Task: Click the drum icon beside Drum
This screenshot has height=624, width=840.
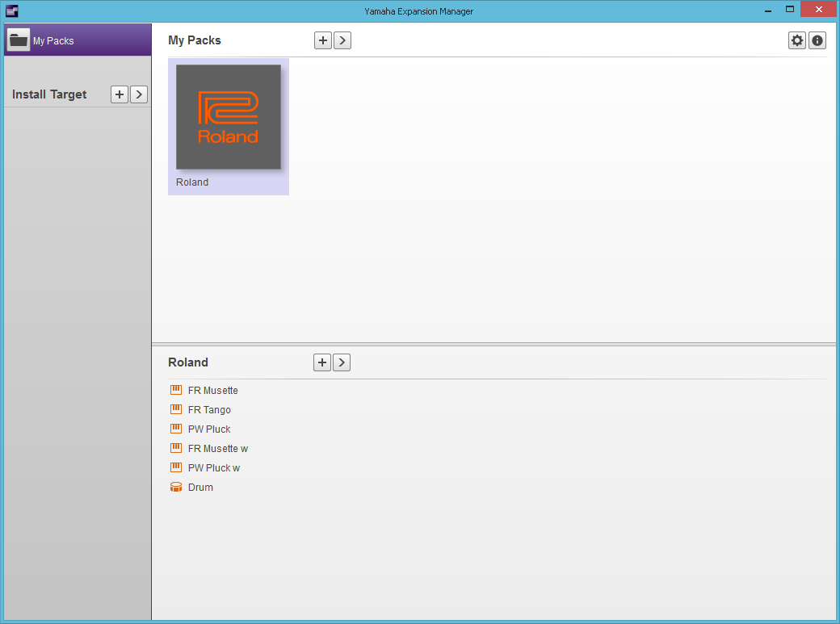Action: pyautogui.click(x=176, y=487)
